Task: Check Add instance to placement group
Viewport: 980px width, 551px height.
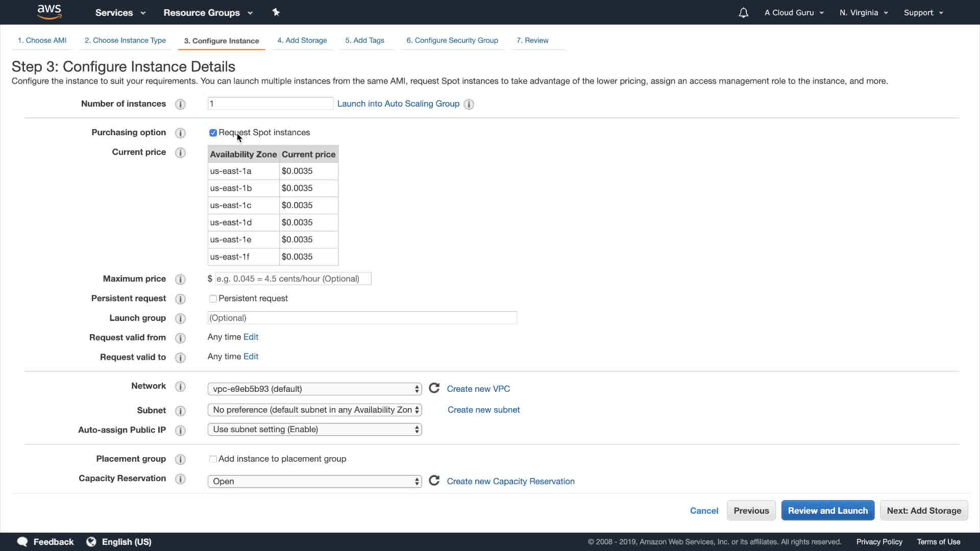Action: (x=213, y=459)
